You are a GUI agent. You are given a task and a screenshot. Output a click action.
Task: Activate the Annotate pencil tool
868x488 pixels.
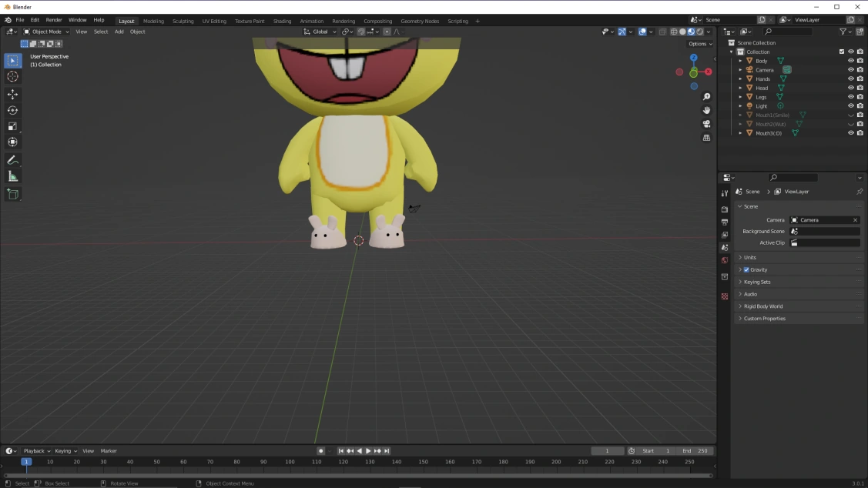tap(12, 160)
